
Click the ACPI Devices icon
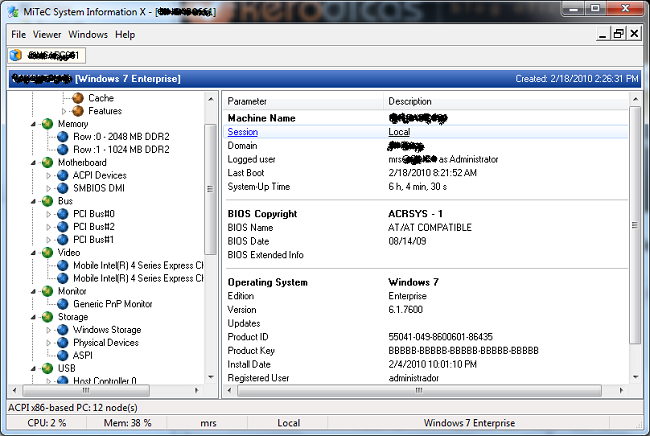click(63, 175)
